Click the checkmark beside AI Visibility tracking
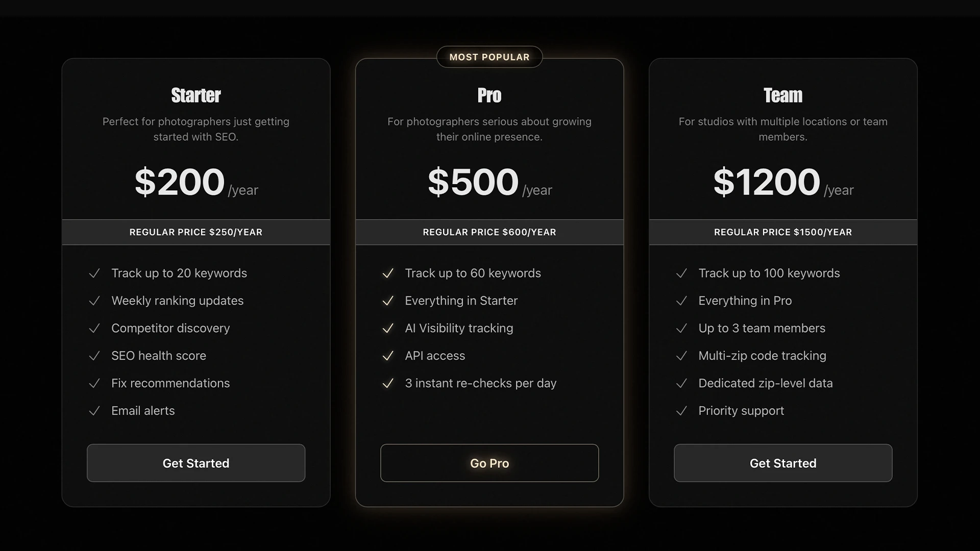980x551 pixels. 388,328
